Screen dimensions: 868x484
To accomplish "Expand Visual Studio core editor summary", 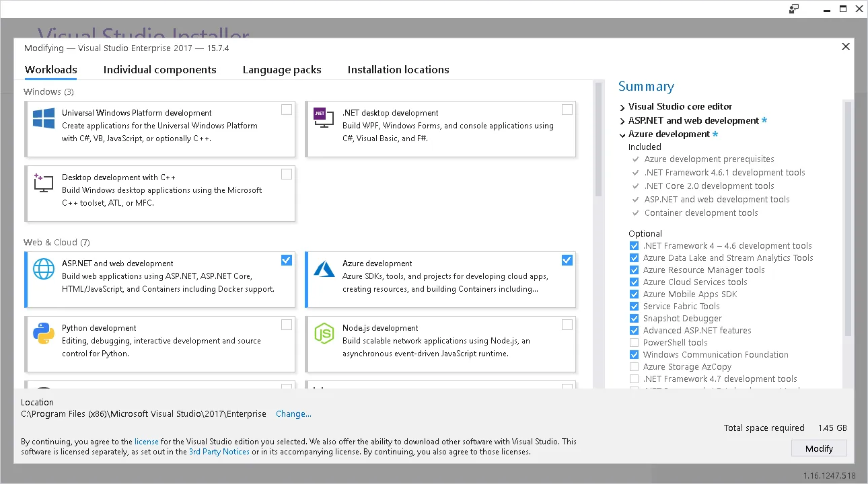I will pyautogui.click(x=622, y=107).
